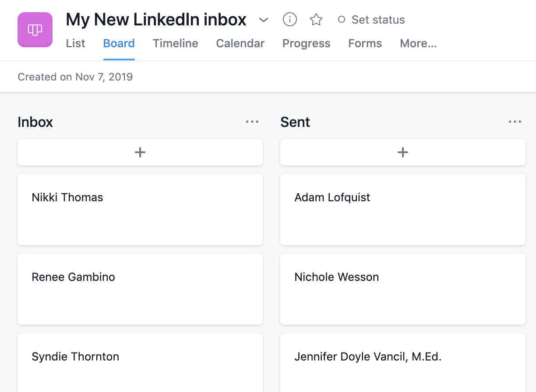Add a task to Inbox column
Screen dimensions: 536x392
(140, 152)
